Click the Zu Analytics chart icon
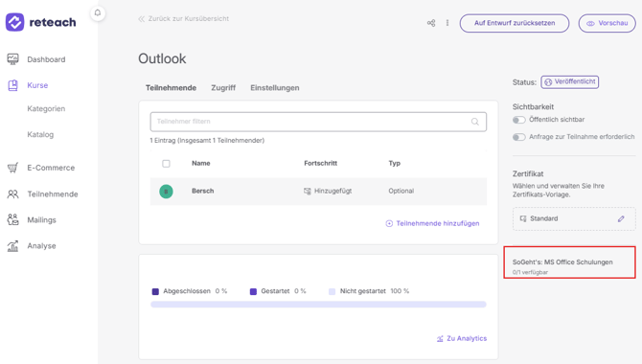642x364 pixels. 440,338
